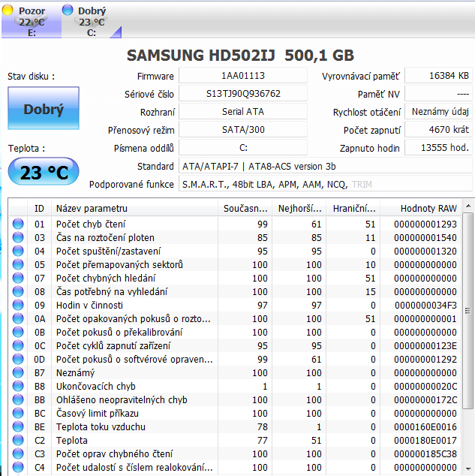Screen dimensions: 475x476
Task: Click RAW value 00000000020C
Action: [425, 386]
